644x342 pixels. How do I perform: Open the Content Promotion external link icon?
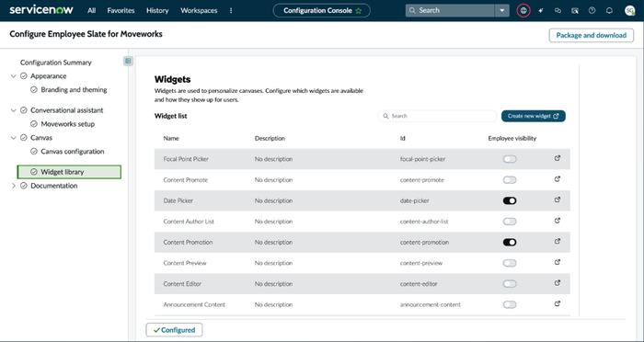click(558, 241)
